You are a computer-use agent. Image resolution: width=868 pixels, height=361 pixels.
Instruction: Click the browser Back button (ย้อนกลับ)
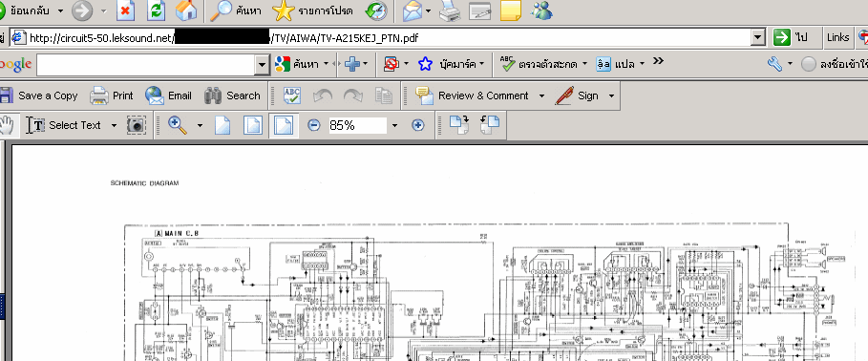click(25, 11)
